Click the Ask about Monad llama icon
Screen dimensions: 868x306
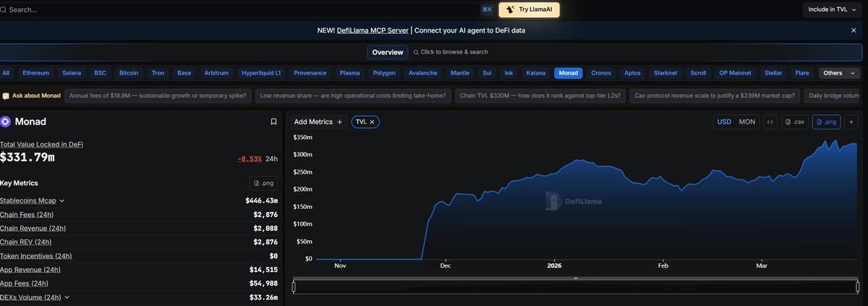6,95
